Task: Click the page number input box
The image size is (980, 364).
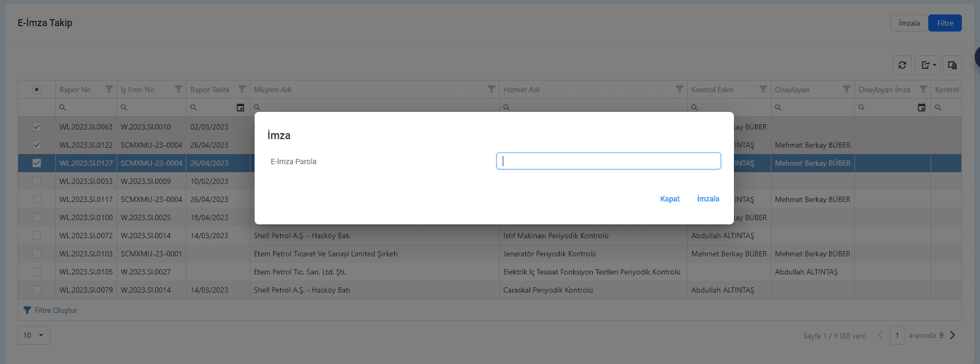Action: [897, 335]
